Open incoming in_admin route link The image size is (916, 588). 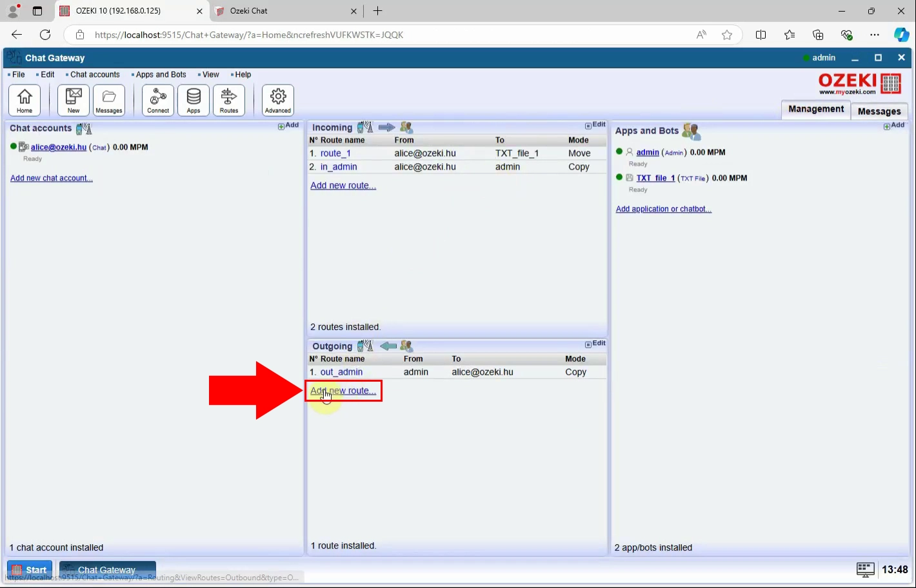pyautogui.click(x=339, y=167)
